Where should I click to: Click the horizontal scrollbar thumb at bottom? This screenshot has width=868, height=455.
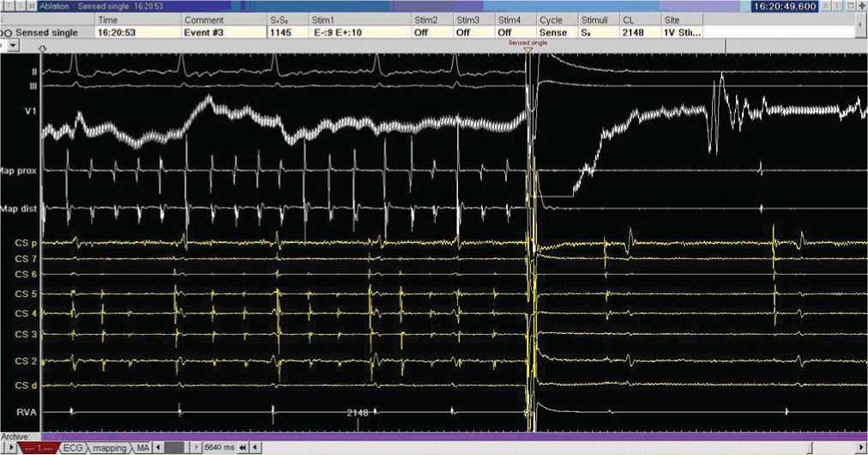(173, 448)
